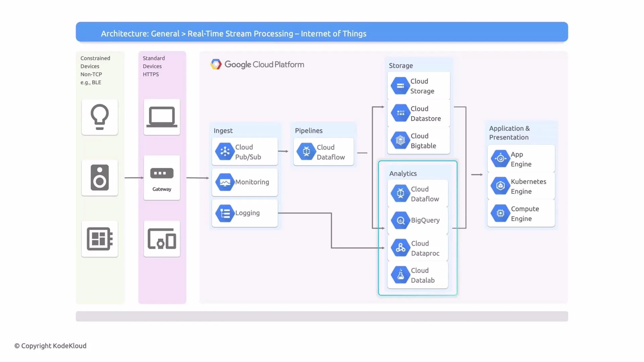Click the BigQuery label text
This screenshot has height=362, width=644.
[x=425, y=220]
